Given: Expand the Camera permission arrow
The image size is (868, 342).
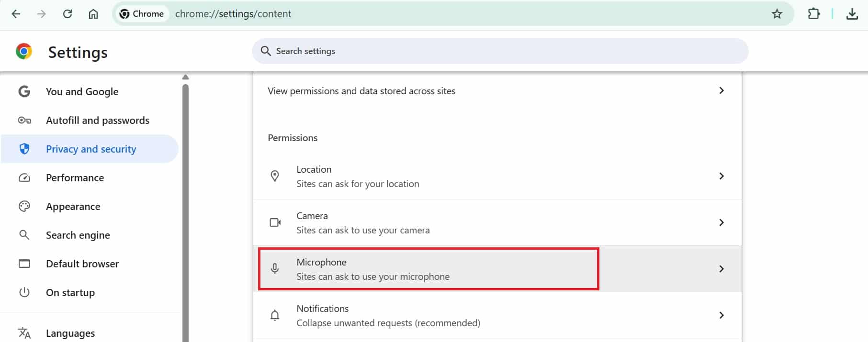Looking at the screenshot, I should tap(721, 222).
